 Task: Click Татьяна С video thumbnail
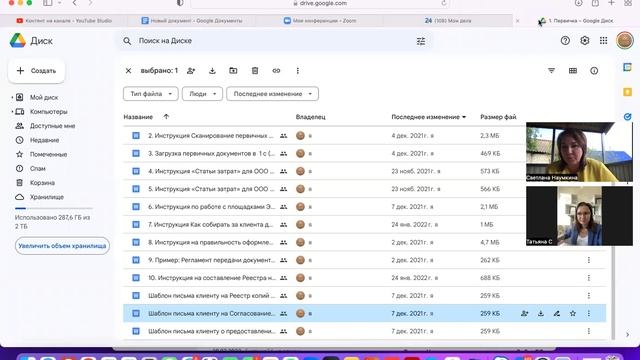click(x=579, y=216)
